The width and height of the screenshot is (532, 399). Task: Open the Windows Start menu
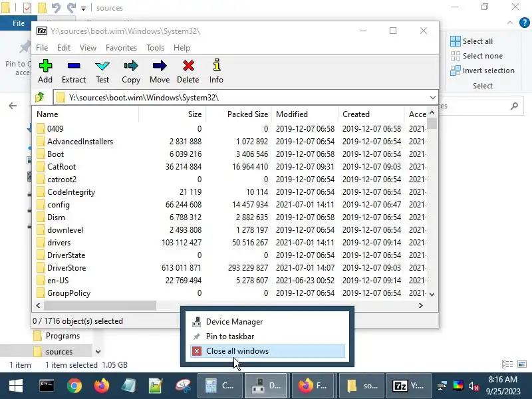(x=15, y=386)
